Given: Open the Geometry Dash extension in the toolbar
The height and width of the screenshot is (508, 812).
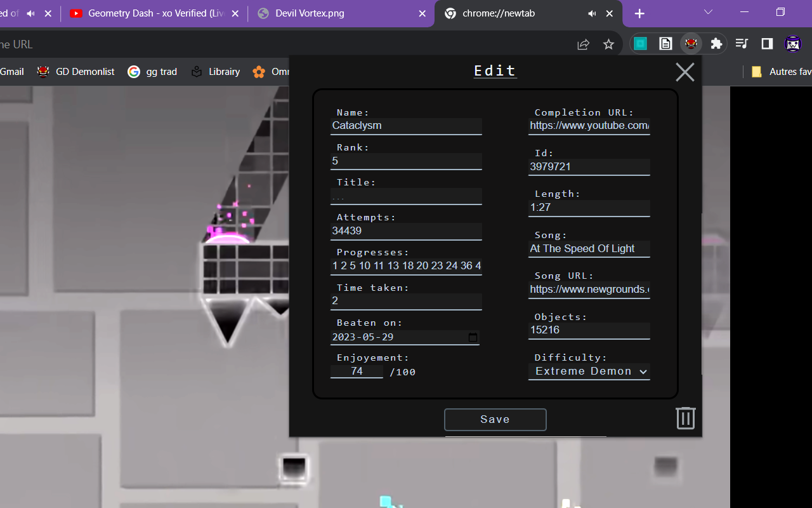Looking at the screenshot, I should click(691, 44).
